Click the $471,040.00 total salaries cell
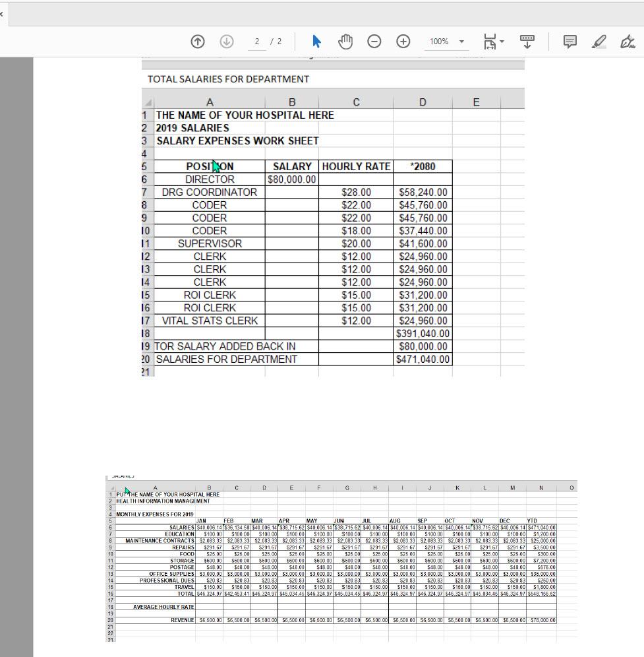This screenshot has width=644, height=657. (x=423, y=360)
